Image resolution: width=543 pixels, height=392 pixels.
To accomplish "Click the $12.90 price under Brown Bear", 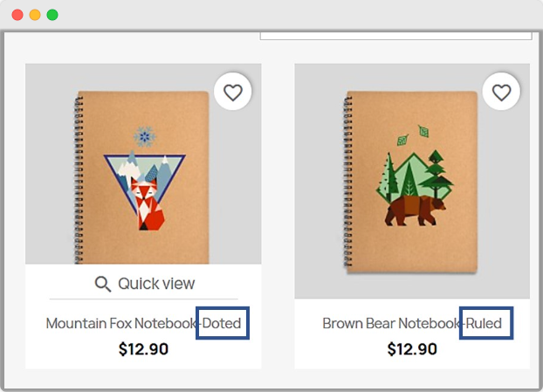I will pos(412,348).
